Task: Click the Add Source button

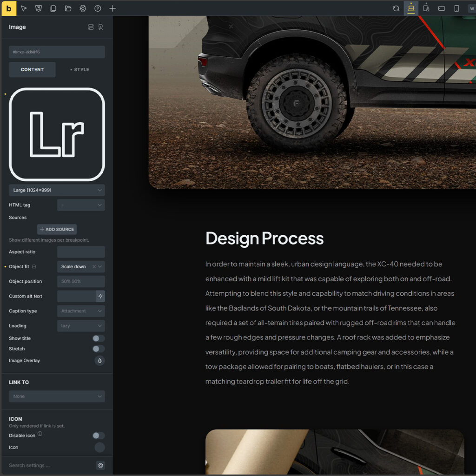Action: 57,229
